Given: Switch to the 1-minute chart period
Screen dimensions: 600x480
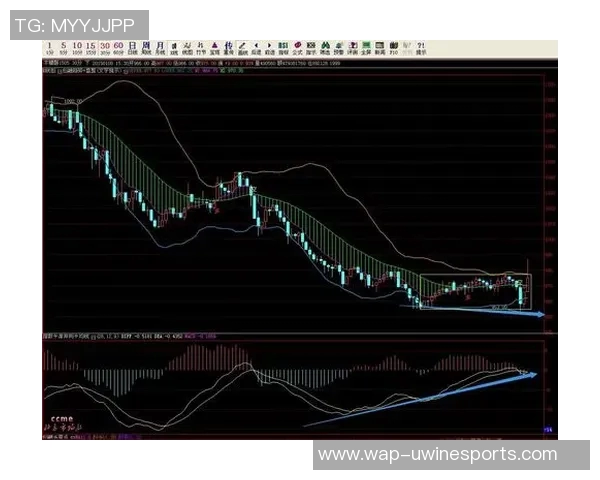Looking at the screenshot, I should (x=49, y=48).
